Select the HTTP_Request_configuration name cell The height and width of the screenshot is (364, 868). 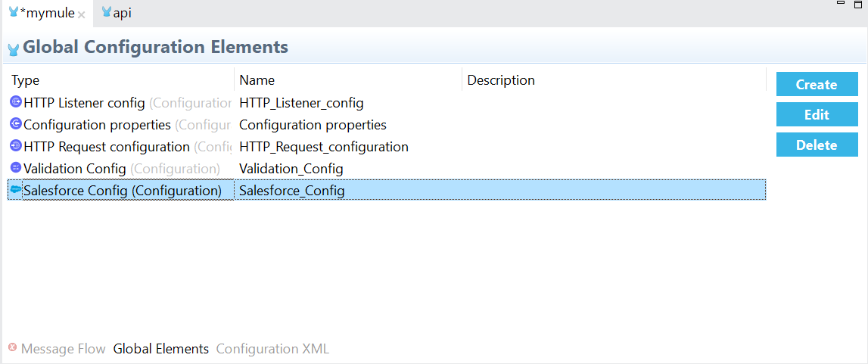coord(323,147)
